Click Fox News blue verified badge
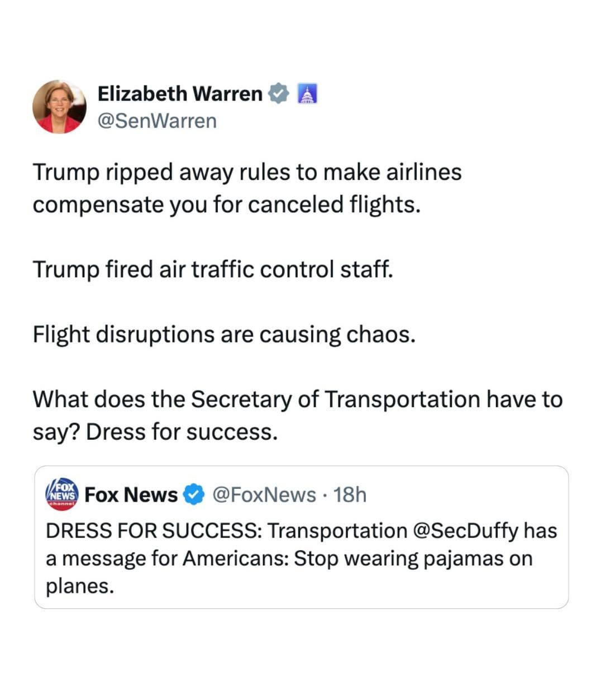Screen dimensions: 601x700 coord(194,495)
